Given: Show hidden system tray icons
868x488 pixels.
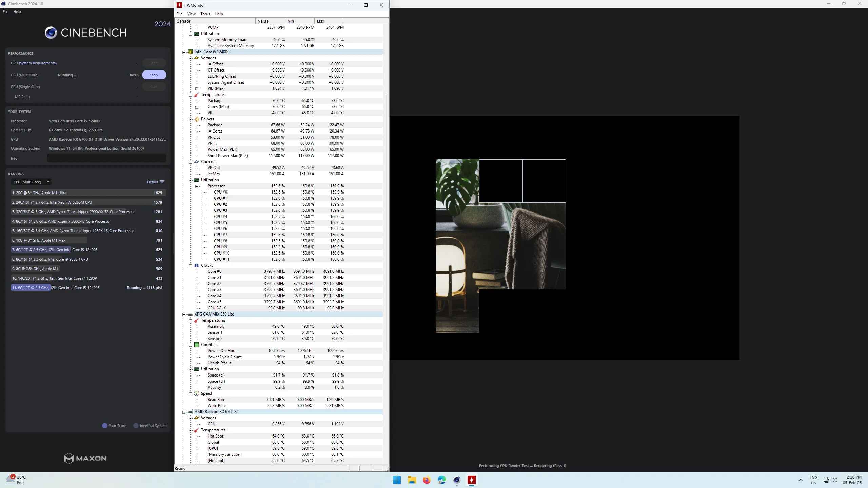Looking at the screenshot, I should tap(801, 480).
